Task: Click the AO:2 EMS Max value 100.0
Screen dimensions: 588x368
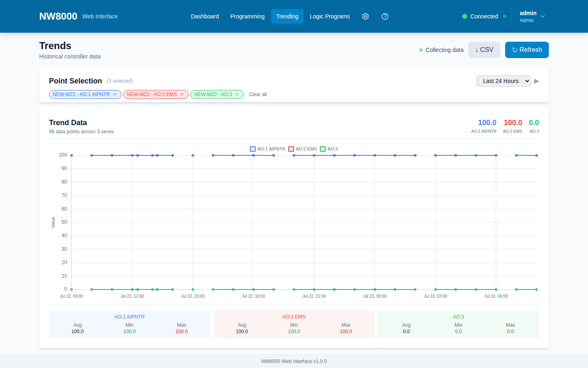Action: [x=346, y=332]
